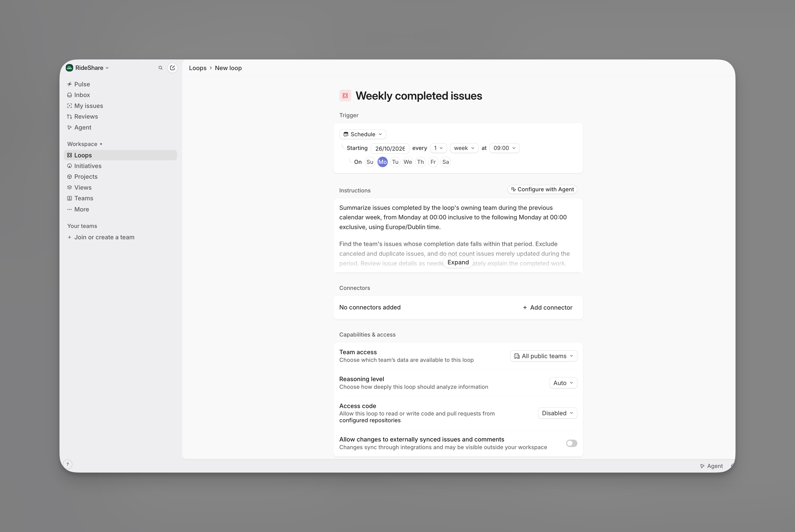This screenshot has height=532, width=795.
Task: Click the search magnifier icon in sidebar
Action: (x=160, y=68)
